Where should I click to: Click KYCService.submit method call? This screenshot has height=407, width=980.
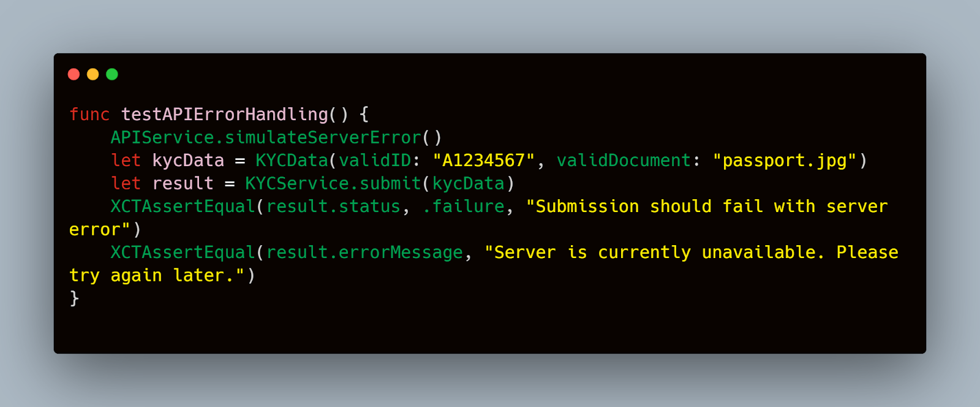[333, 183]
